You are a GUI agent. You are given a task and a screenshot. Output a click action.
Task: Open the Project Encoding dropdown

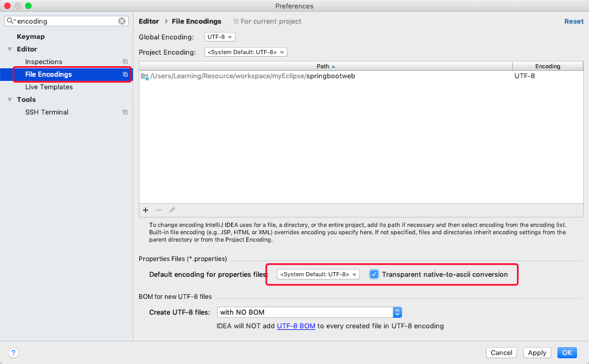coord(245,53)
